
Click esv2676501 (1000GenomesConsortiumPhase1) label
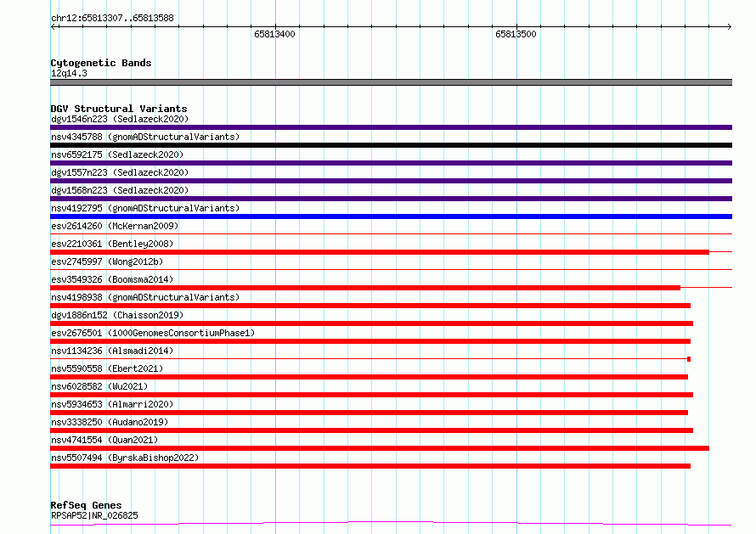[153, 333]
